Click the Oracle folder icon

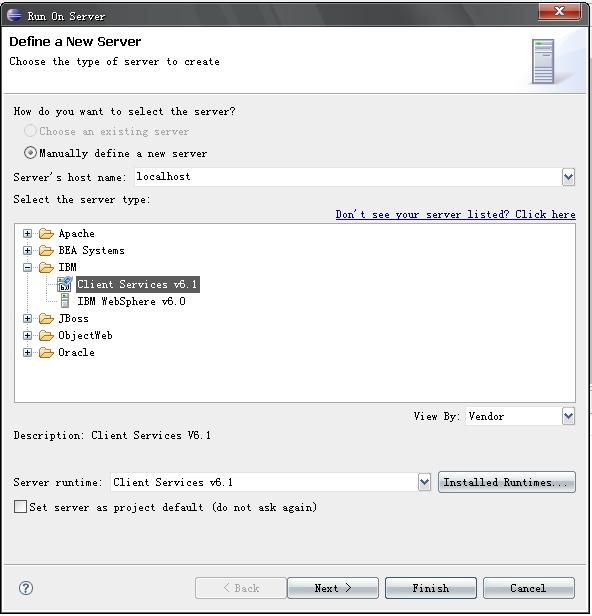[x=46, y=352]
